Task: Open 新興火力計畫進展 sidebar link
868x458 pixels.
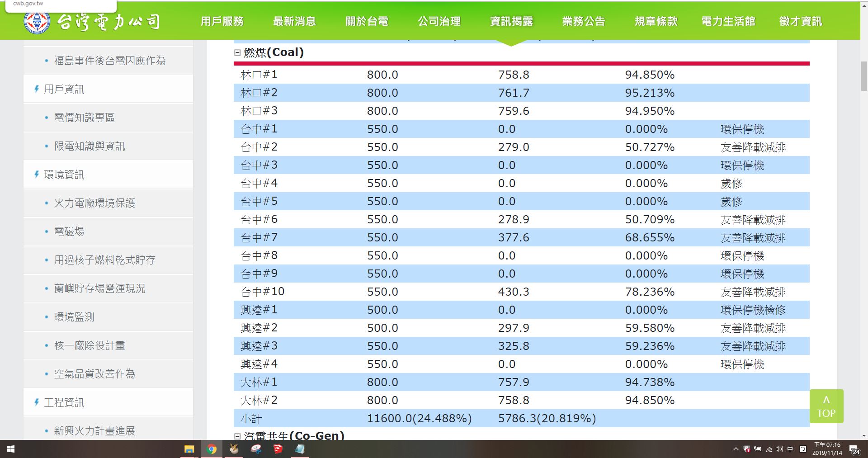Action: (94, 431)
